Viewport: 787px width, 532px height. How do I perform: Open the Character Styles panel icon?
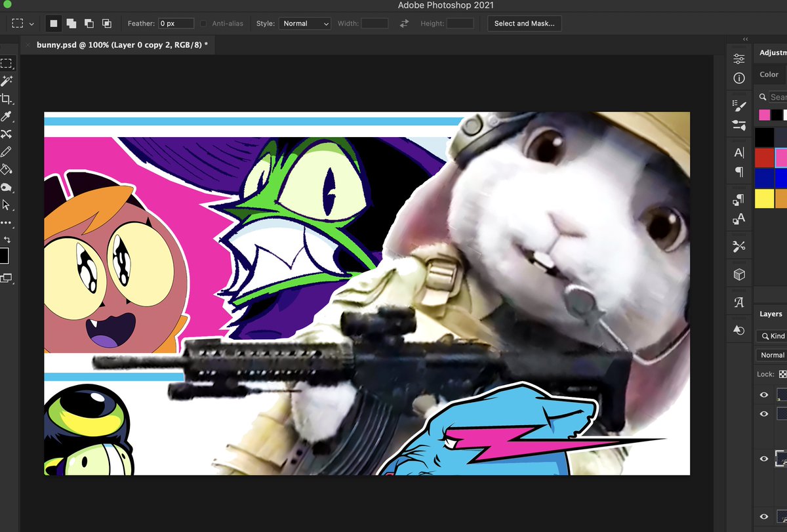click(739, 219)
